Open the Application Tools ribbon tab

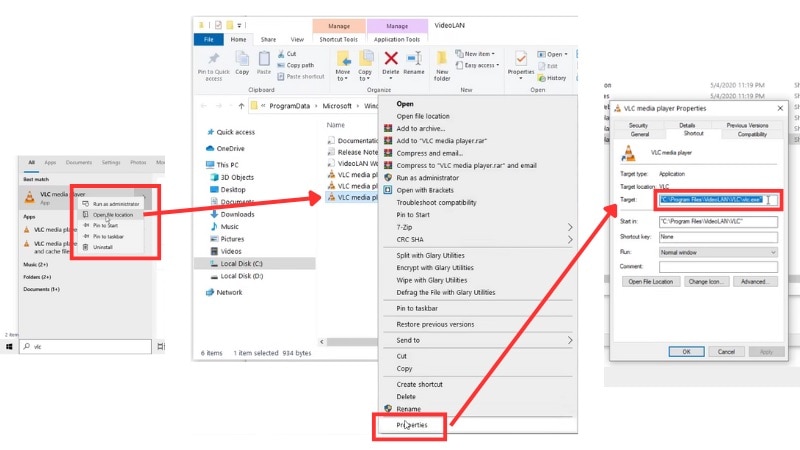pos(397,39)
